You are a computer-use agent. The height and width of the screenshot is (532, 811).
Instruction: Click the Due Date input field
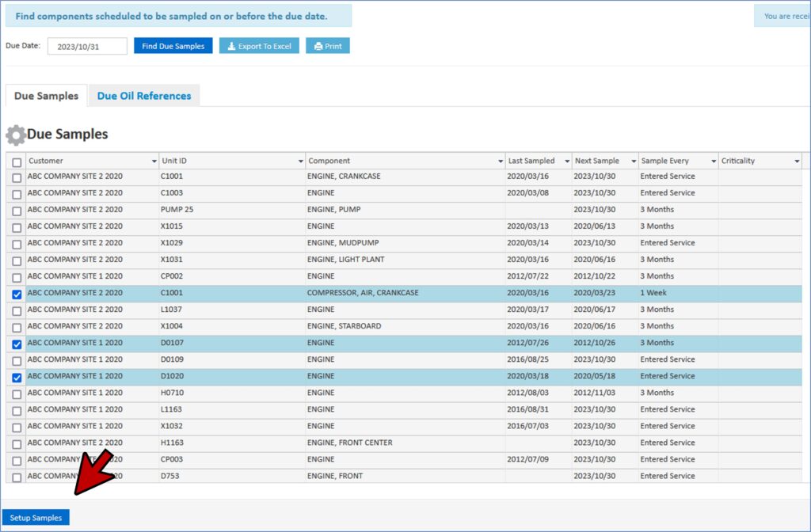87,46
